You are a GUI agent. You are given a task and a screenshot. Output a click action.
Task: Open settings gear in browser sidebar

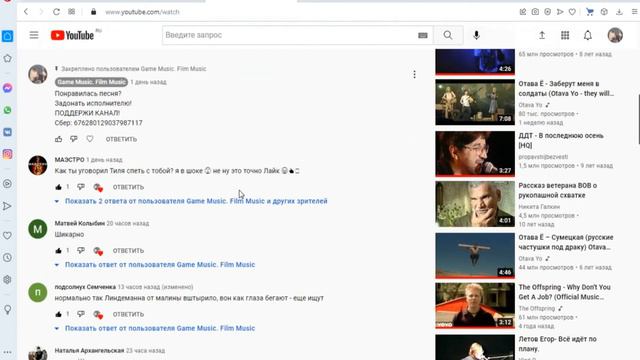(x=7, y=280)
